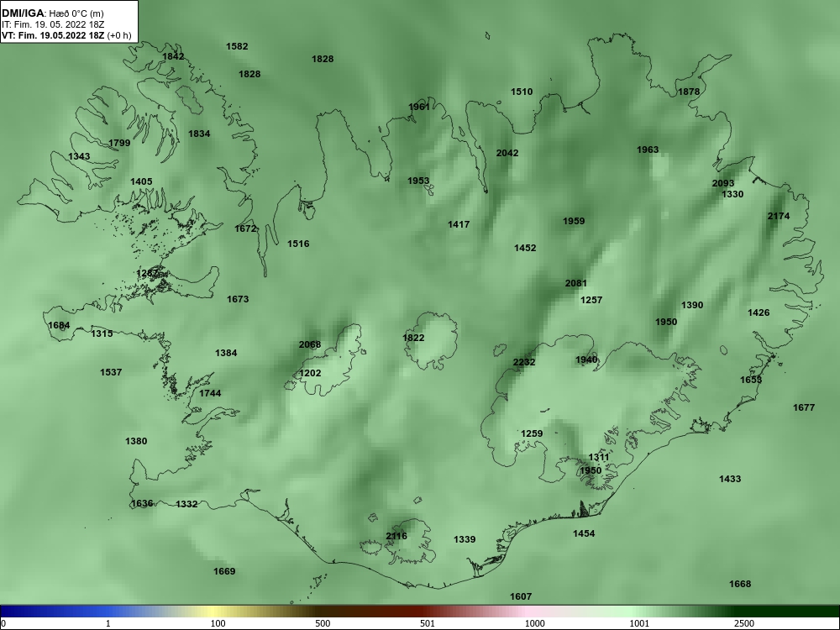Click the 'VT: Fim. 19.05.2022 18Z (+0 h)' line
840x630 pixels.
(x=66, y=35)
